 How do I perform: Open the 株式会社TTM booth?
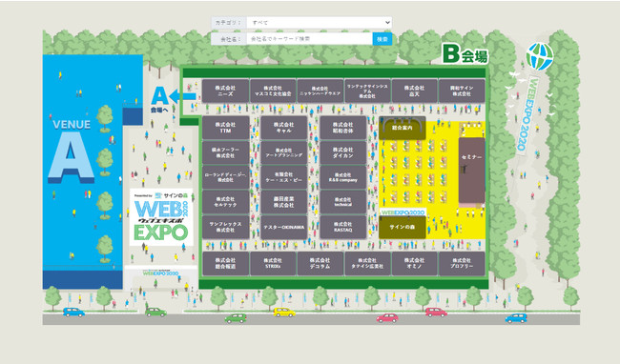point(225,128)
